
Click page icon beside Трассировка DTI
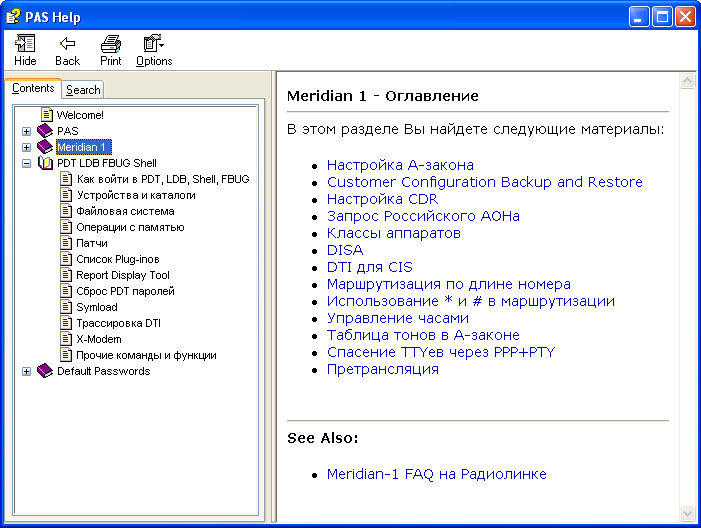pos(66,323)
